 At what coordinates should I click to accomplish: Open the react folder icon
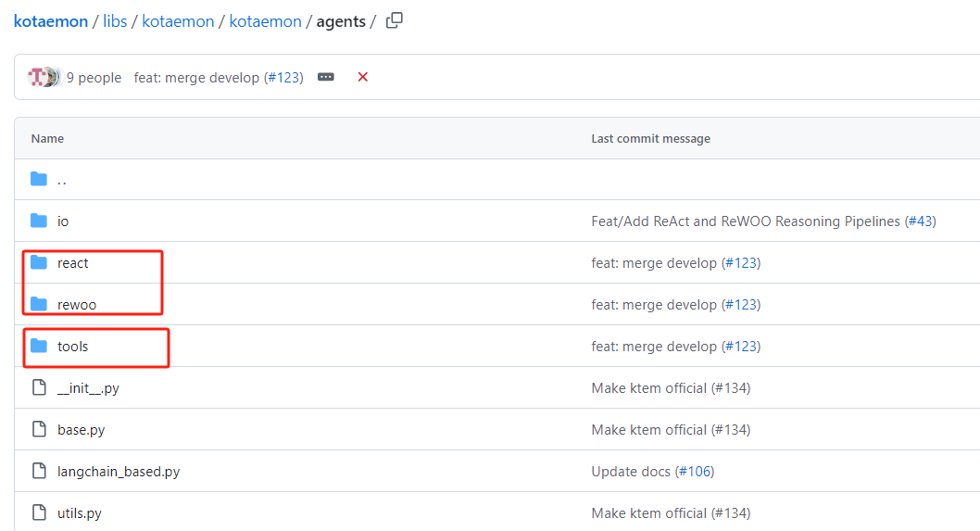pyautogui.click(x=39, y=262)
